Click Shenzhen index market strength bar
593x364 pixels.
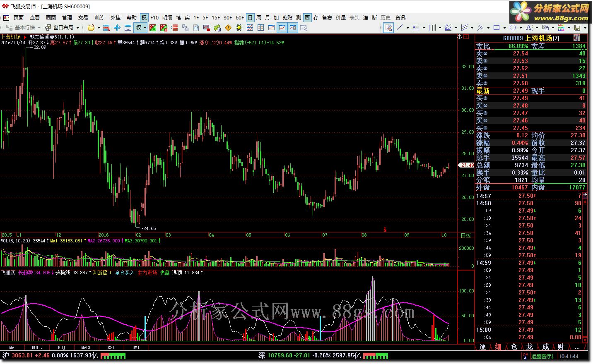376,355
